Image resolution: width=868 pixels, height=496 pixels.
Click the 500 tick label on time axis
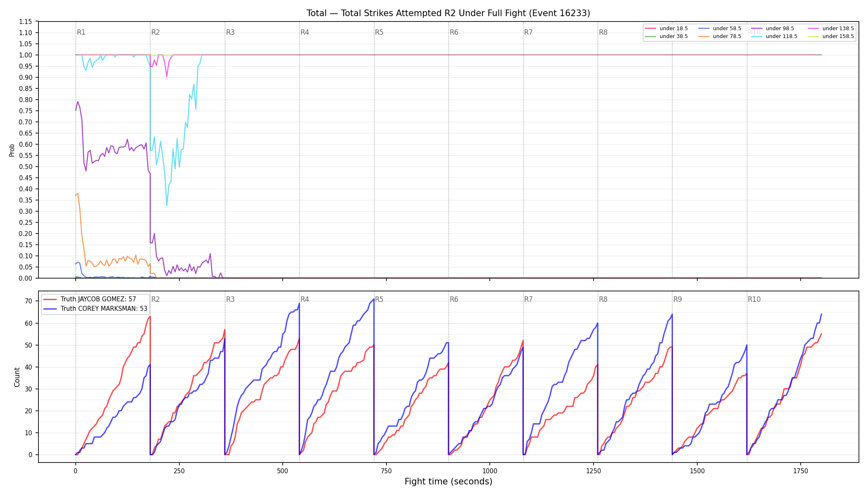click(283, 471)
